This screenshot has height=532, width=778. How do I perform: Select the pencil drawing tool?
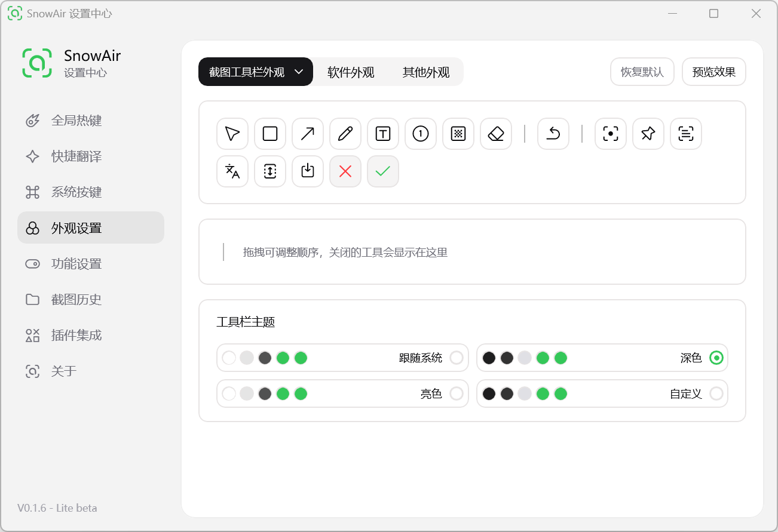(345, 134)
